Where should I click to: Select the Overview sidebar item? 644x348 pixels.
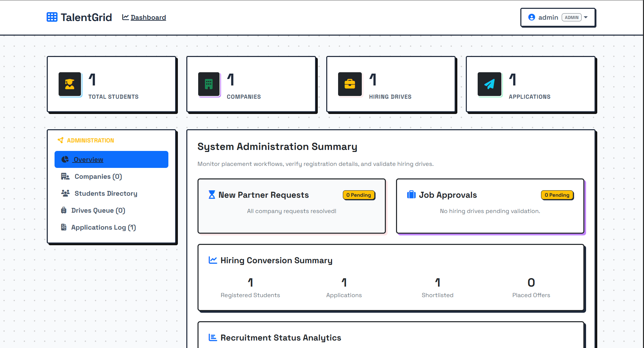coord(111,159)
